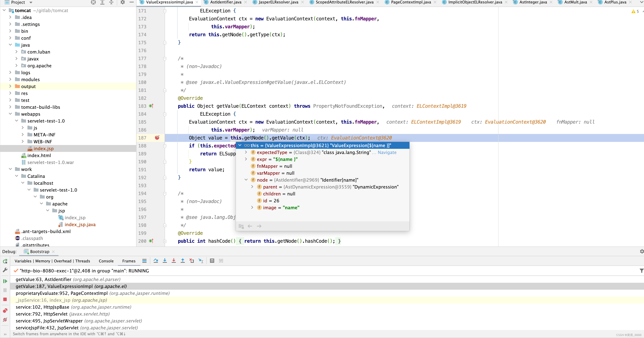Click the more actions chevrons in debug sidebar
644x338 pixels.
[x=5, y=334]
